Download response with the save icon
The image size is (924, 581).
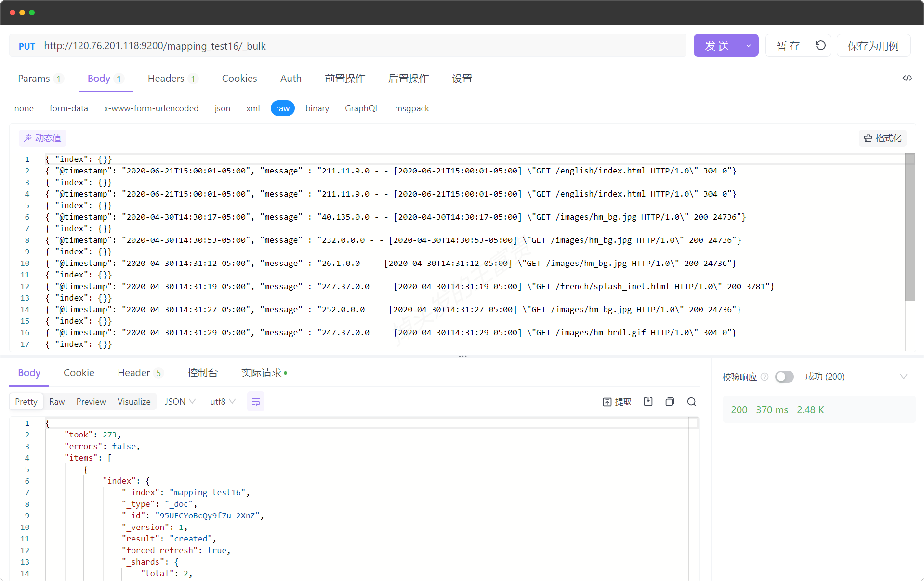648,402
